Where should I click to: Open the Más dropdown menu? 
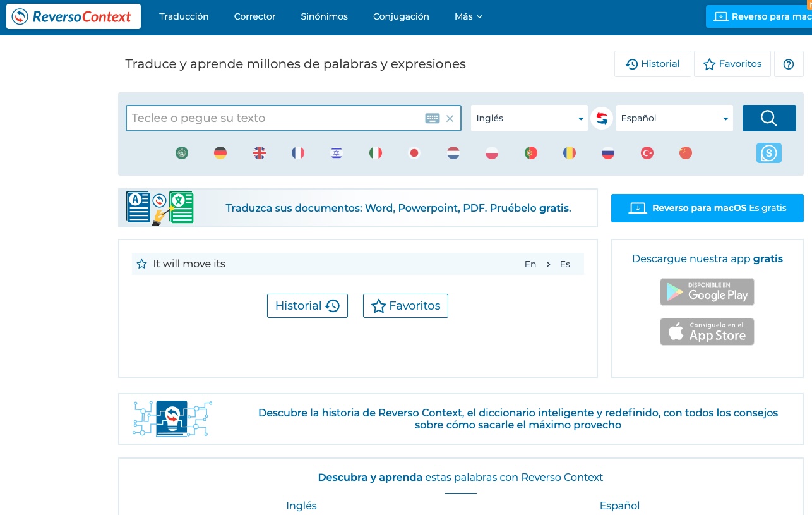[468, 16]
